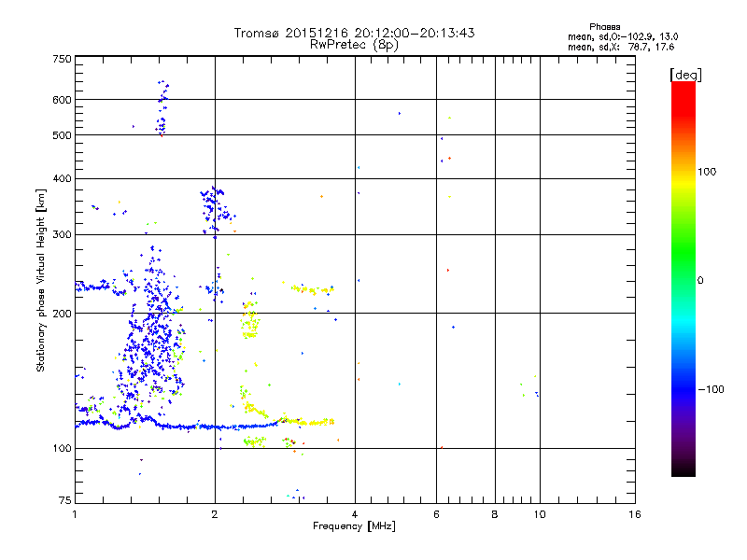Click the '2' frequency axis tick
The width and height of the screenshot is (747, 560).
[x=215, y=514]
